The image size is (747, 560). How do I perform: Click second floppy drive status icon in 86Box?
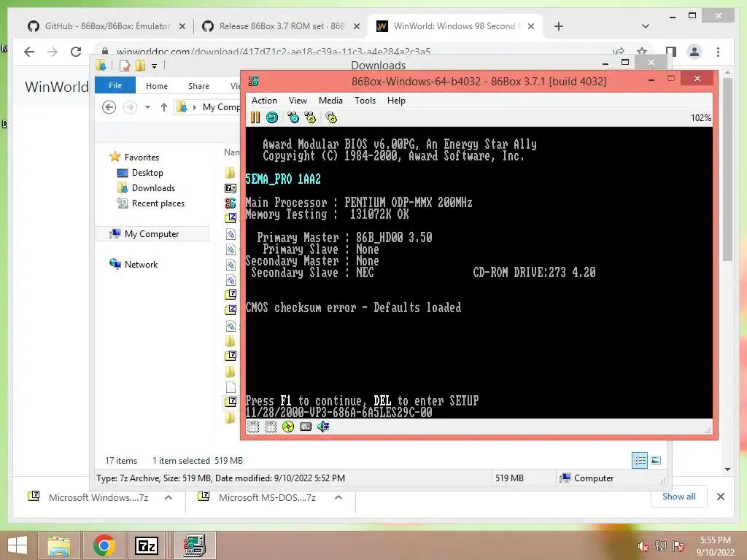(x=271, y=427)
